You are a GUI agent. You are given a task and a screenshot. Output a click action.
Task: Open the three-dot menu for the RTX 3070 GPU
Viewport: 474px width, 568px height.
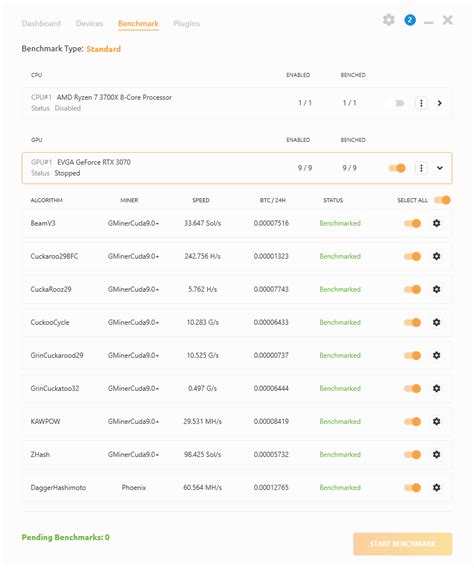click(x=421, y=168)
